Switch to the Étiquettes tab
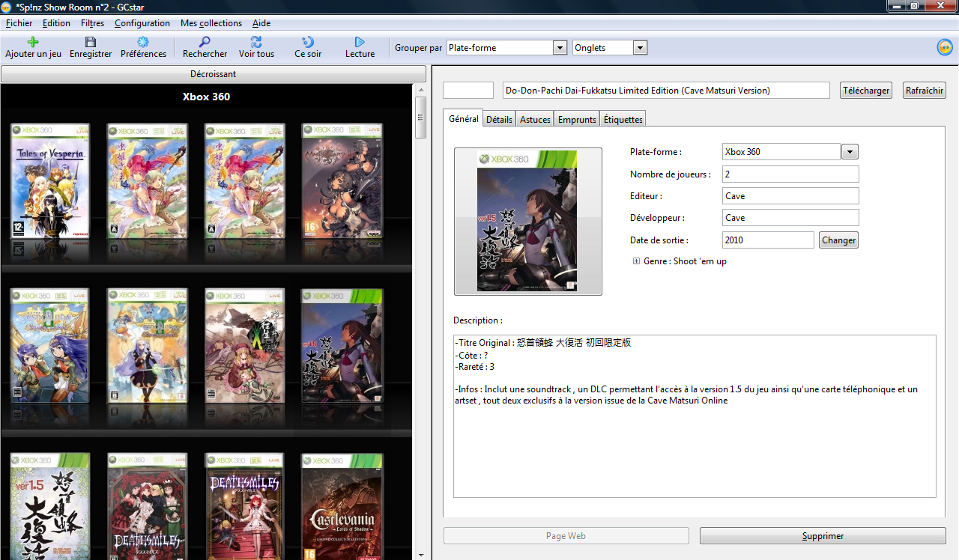The height and width of the screenshot is (560, 959). click(x=623, y=119)
